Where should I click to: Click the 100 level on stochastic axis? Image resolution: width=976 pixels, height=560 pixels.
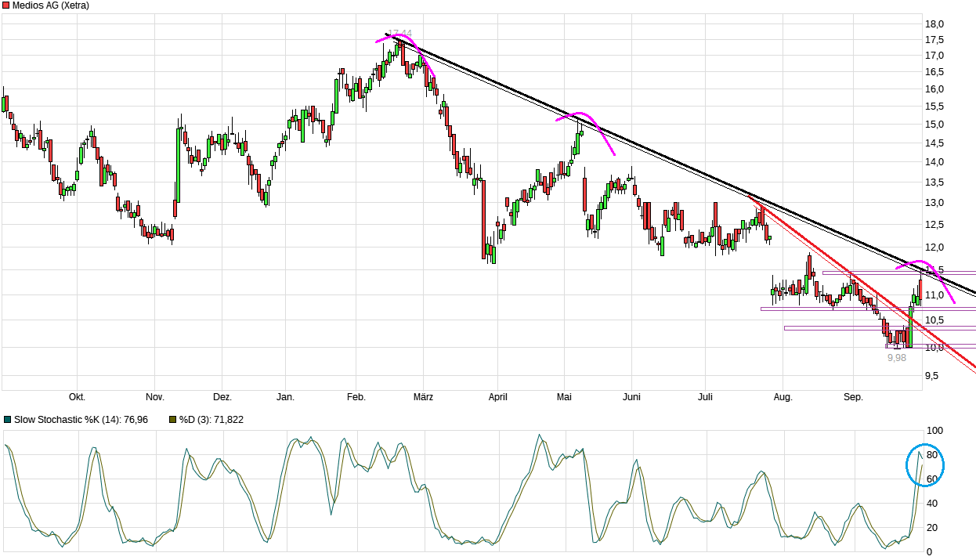pyautogui.click(x=934, y=431)
